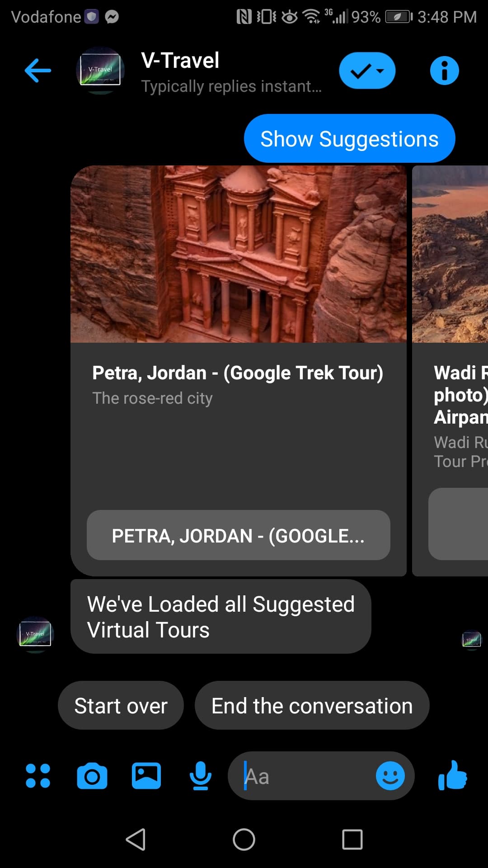Tap the back arrow icon
The image size is (488, 868).
click(38, 71)
